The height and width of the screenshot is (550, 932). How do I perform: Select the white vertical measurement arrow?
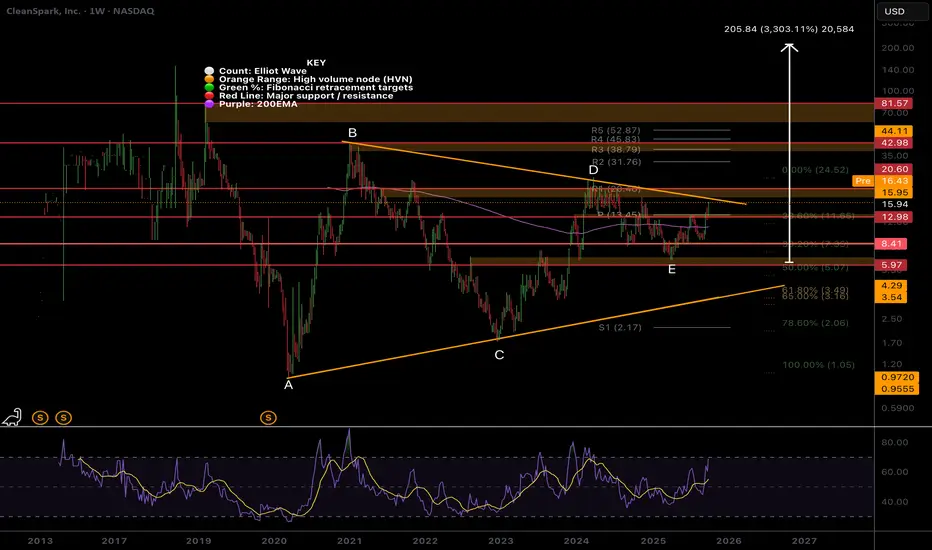789,153
